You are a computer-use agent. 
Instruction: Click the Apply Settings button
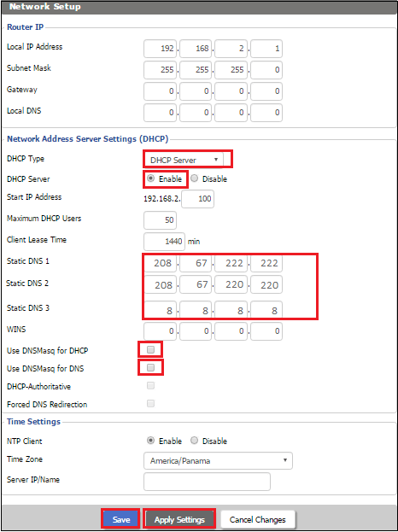[x=179, y=519]
